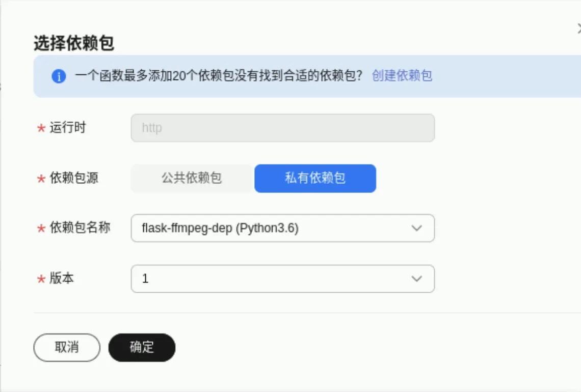581x392 pixels.
Task: Click the 依赖包源 field label
Action: [74, 178]
